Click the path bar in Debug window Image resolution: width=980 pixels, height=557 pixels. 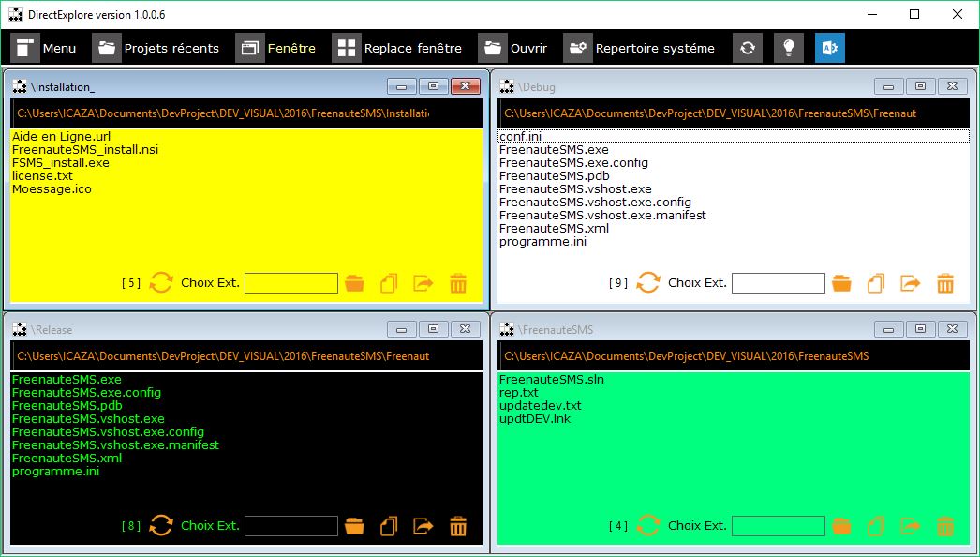(734, 113)
